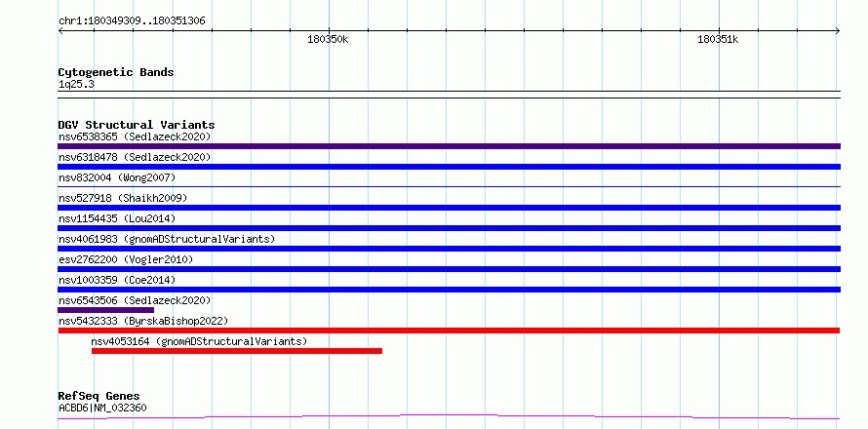Click the blue nsv6318478 variant bar
This screenshot has height=429, width=868.
pos(449,167)
